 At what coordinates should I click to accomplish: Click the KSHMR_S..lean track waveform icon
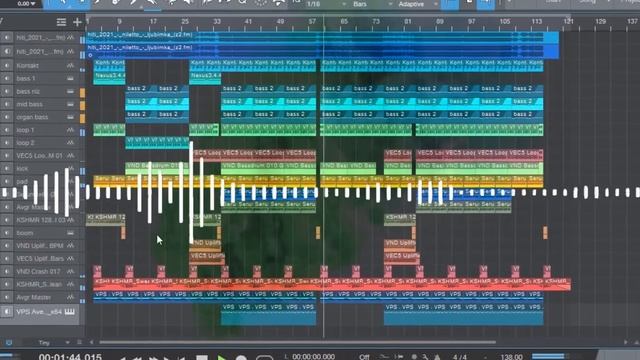[71, 284]
